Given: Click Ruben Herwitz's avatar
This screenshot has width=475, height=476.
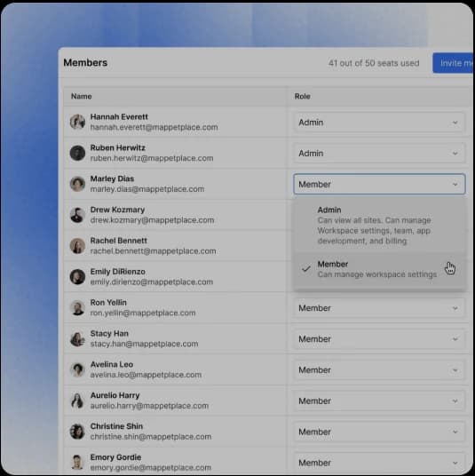Looking at the screenshot, I should pyautogui.click(x=77, y=153).
